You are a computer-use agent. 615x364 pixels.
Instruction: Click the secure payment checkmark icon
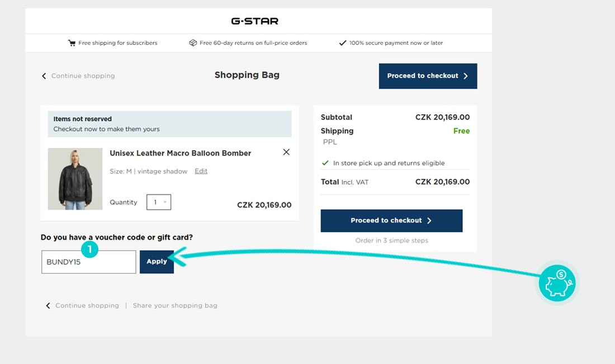(x=343, y=43)
